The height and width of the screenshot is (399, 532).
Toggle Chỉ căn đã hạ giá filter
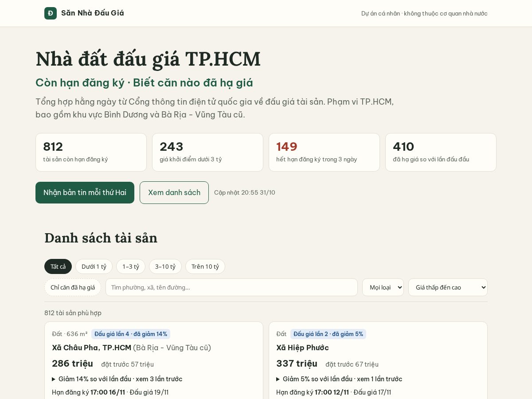[73, 287]
